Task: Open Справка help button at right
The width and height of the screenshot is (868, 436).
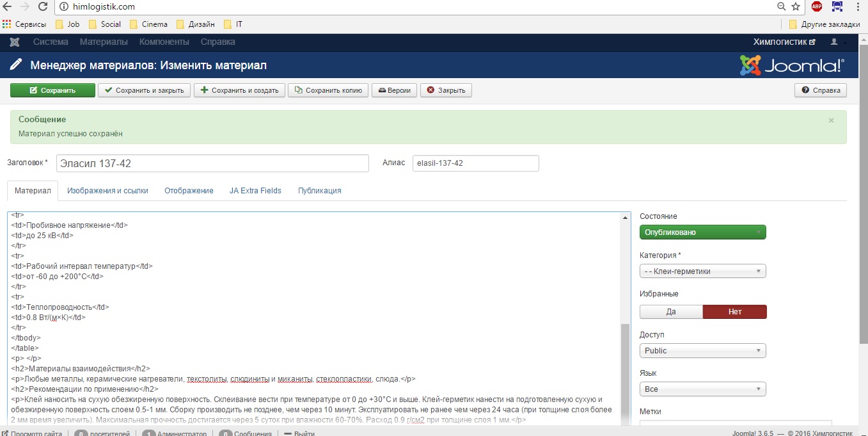Action: (x=821, y=90)
